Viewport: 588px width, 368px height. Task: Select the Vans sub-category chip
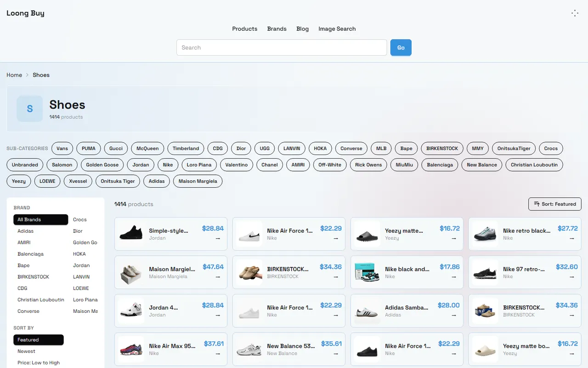pyautogui.click(x=62, y=149)
